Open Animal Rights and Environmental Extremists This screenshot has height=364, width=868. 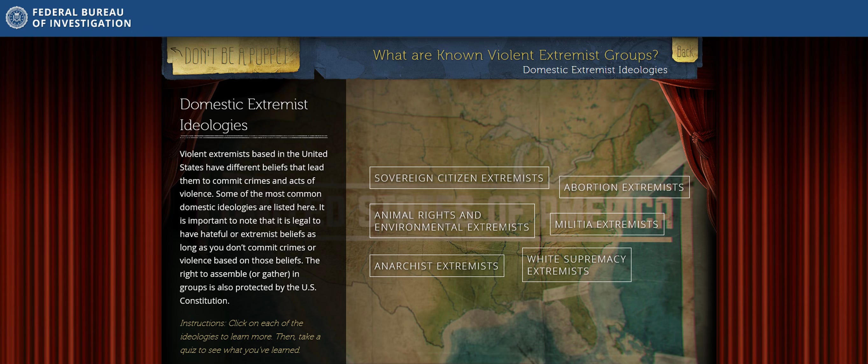tap(452, 221)
